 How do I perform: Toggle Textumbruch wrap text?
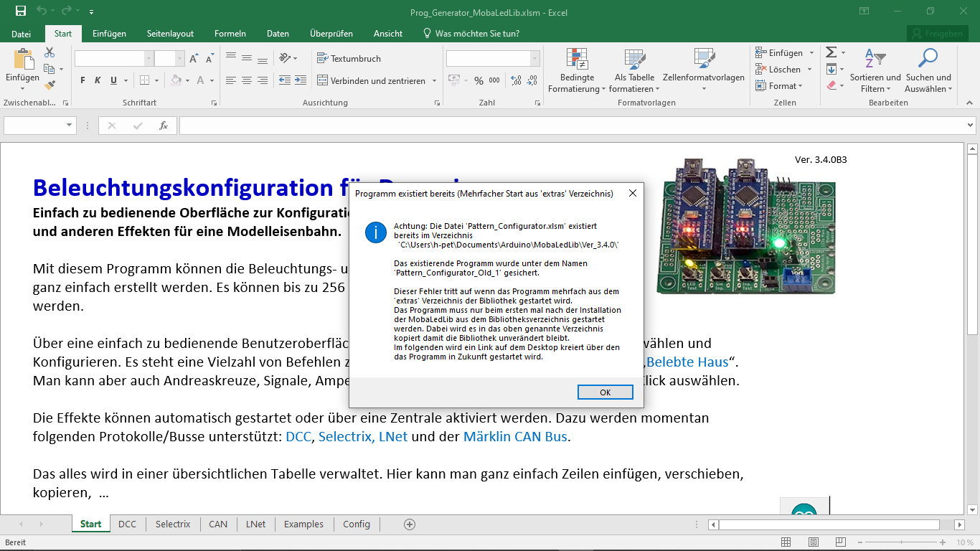(349, 59)
